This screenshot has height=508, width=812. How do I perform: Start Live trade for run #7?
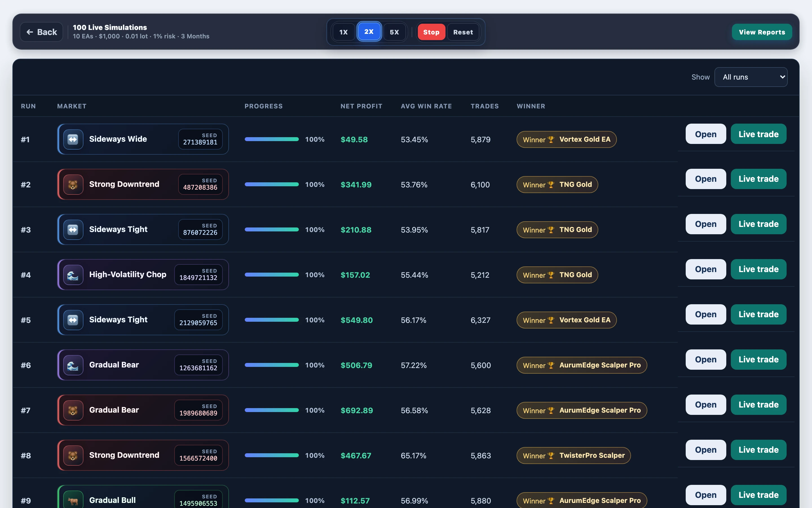pyautogui.click(x=758, y=404)
